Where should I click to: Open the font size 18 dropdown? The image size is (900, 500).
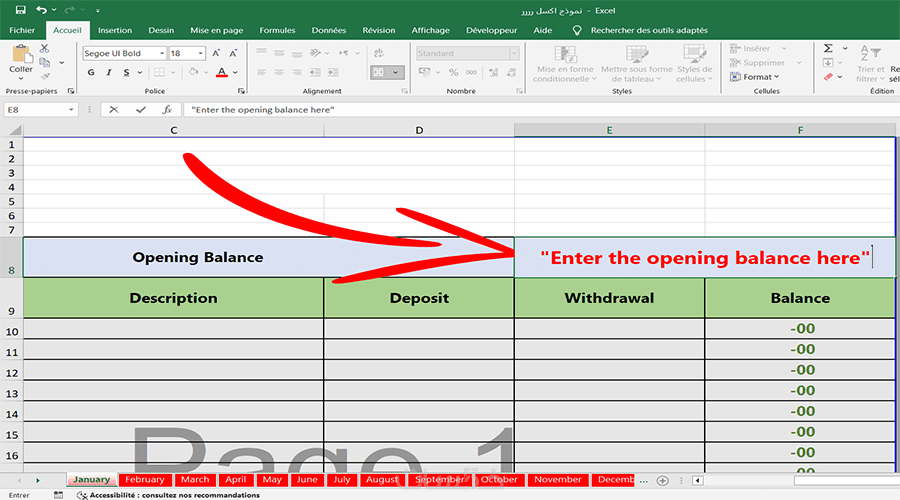coord(200,53)
